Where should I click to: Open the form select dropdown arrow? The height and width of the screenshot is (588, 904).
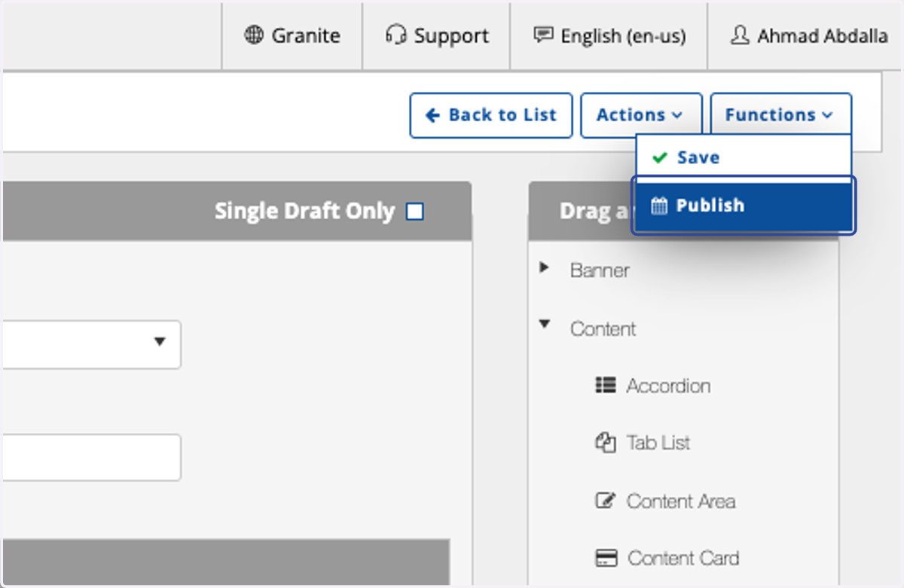tap(159, 342)
